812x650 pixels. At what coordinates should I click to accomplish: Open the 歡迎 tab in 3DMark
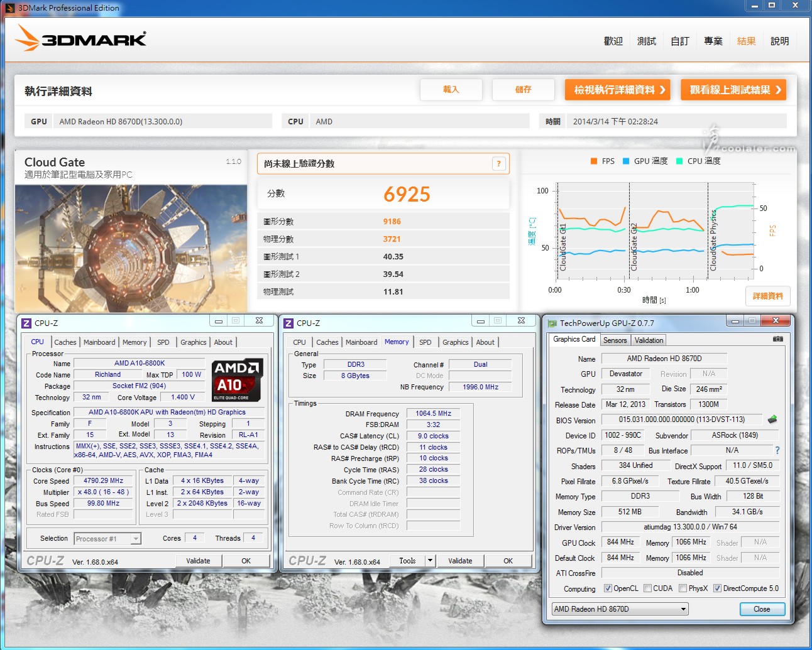613,41
